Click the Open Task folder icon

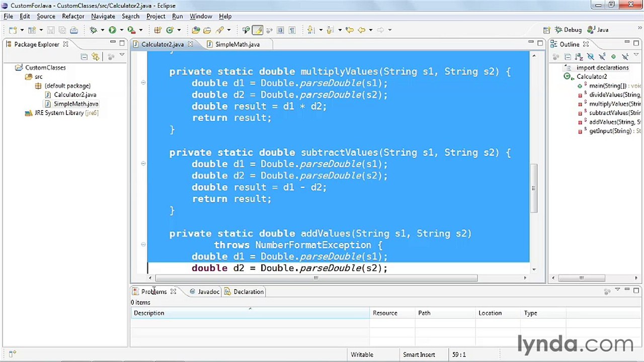coord(207,30)
